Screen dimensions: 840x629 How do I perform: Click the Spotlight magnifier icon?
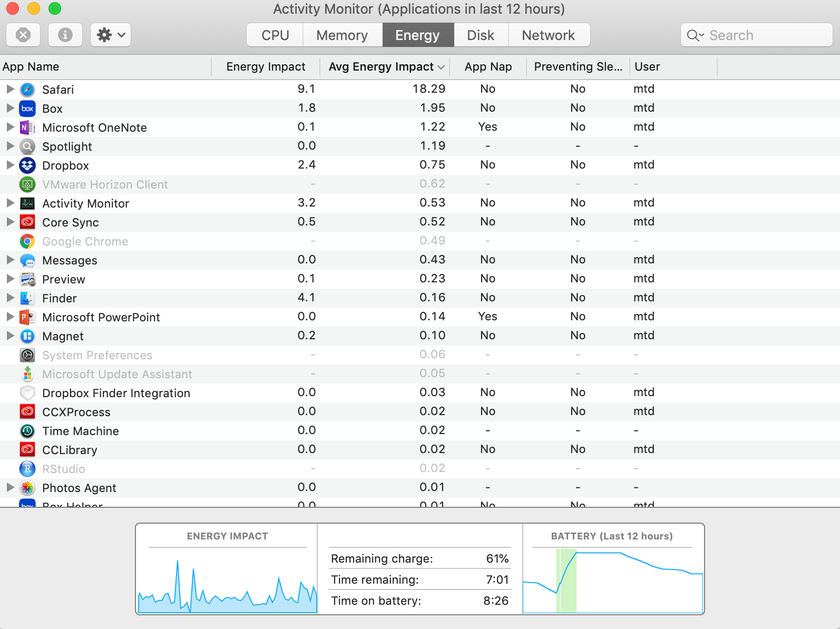(27, 146)
